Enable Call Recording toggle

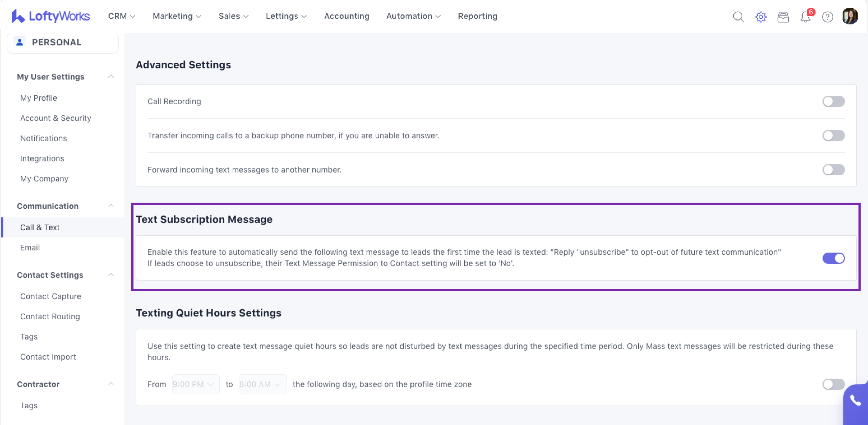coord(833,101)
